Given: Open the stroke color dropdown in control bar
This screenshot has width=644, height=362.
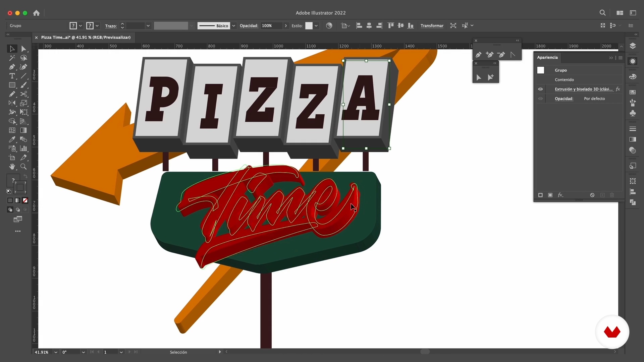Looking at the screenshot, I should [97, 26].
